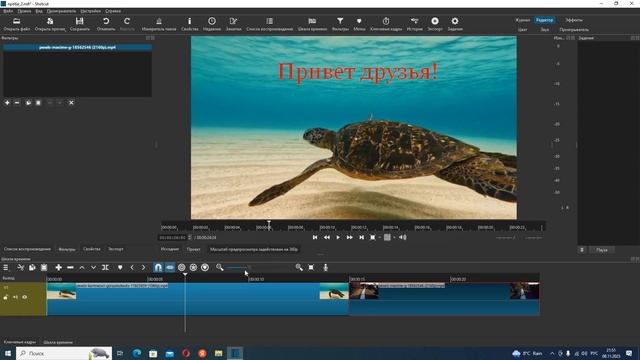Open the Filters funnel icon

pos(340,21)
